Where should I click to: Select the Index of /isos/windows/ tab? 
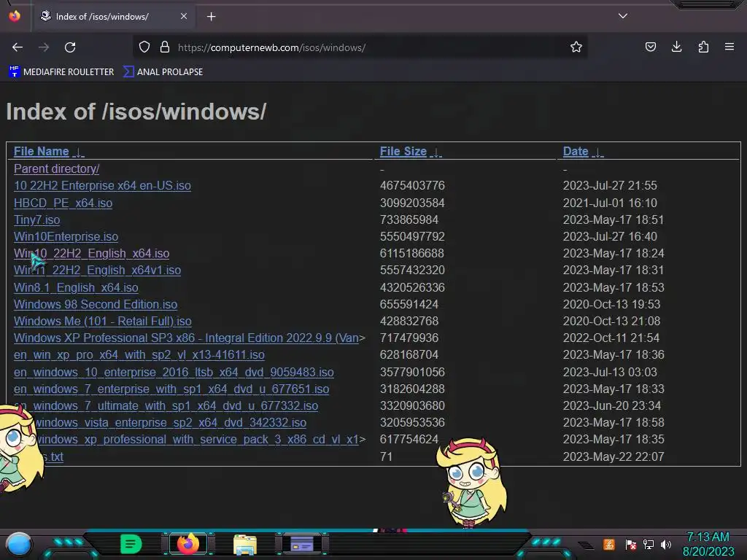coord(115,17)
